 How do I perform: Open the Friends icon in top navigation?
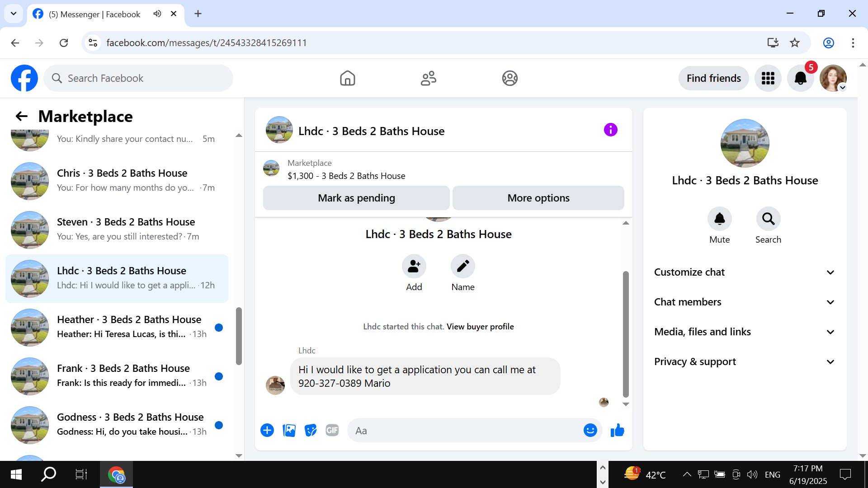(x=429, y=78)
